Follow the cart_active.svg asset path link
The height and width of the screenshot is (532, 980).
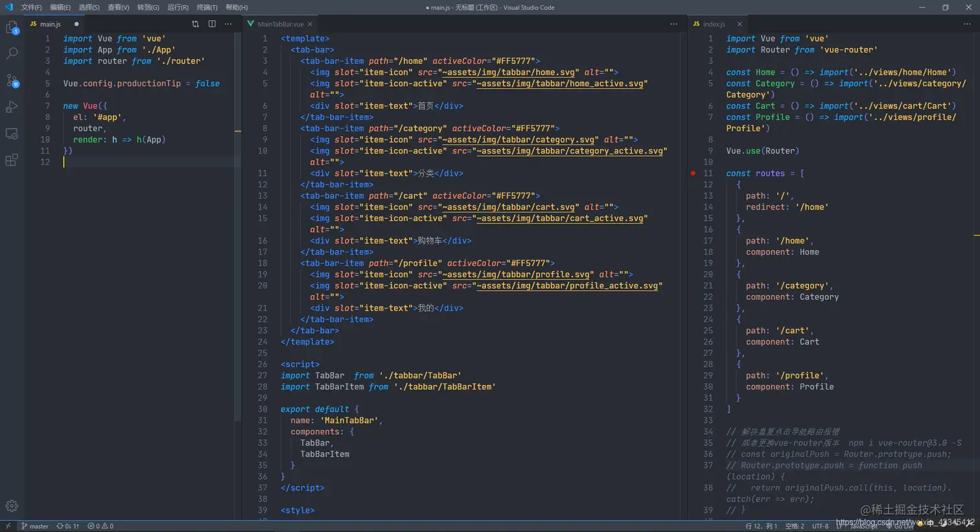[560, 218]
